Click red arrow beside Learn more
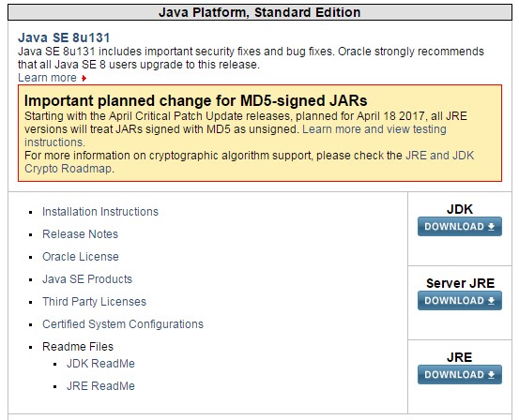The width and height of the screenshot is (519, 420). (84, 78)
